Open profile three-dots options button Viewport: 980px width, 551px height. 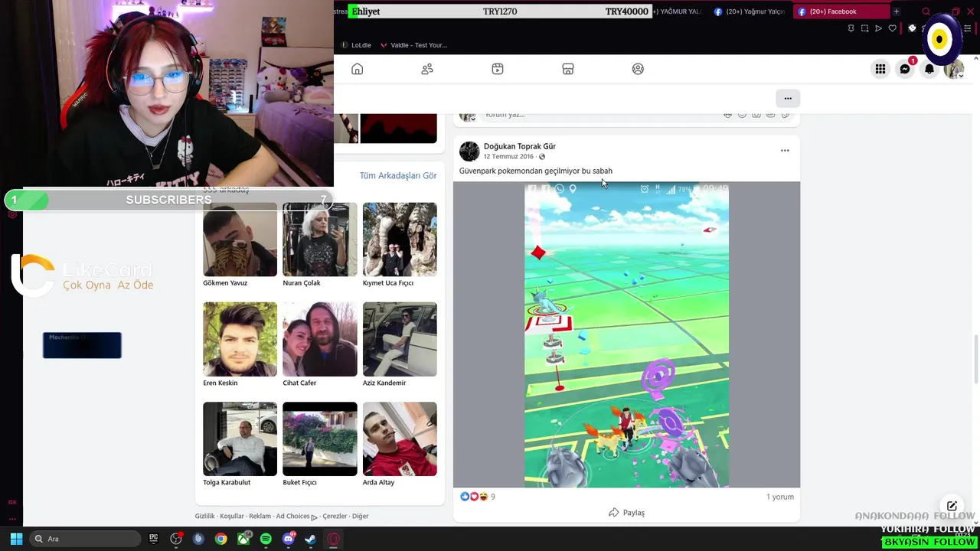click(x=788, y=98)
